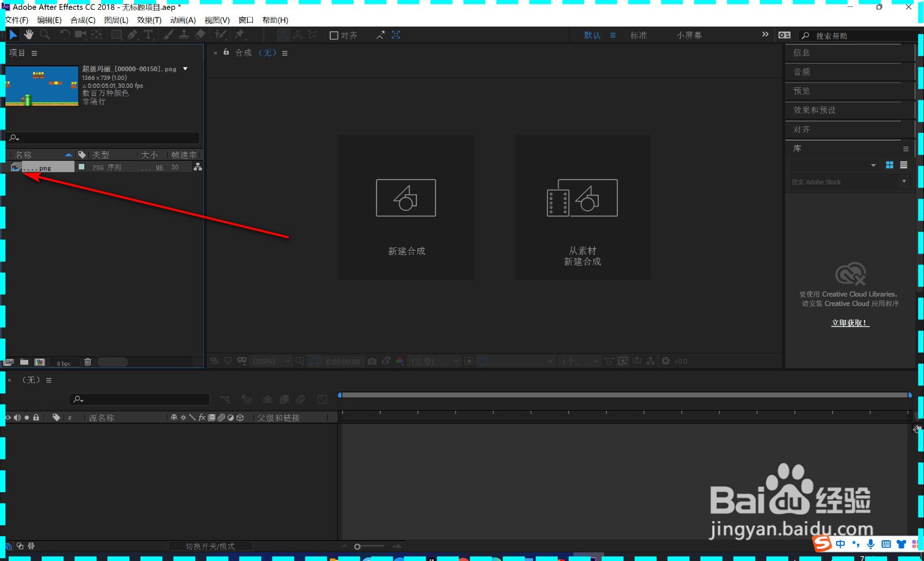This screenshot has height=561, width=924.
Task: Click the Composition Mini-Flowchart icon in timeline
Action: pyautogui.click(x=225, y=399)
